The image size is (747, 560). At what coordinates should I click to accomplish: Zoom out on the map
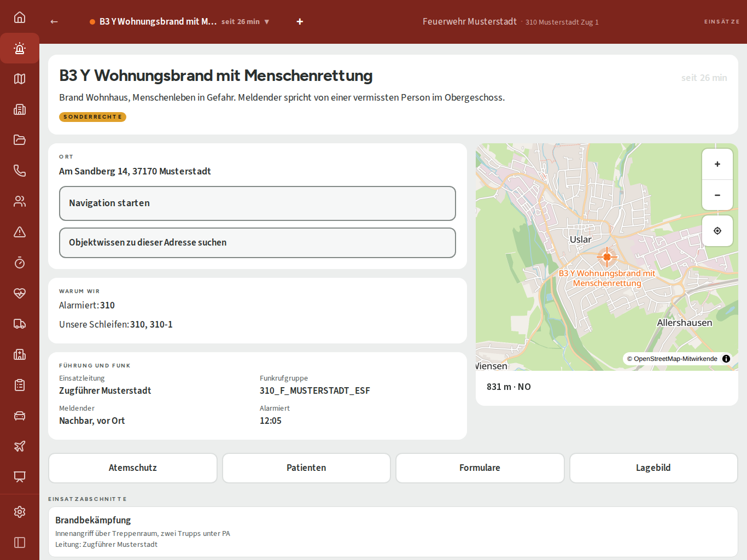click(x=717, y=195)
